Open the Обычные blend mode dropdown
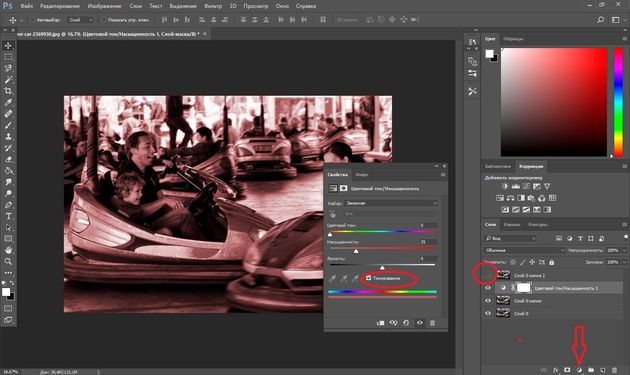 [x=524, y=250]
